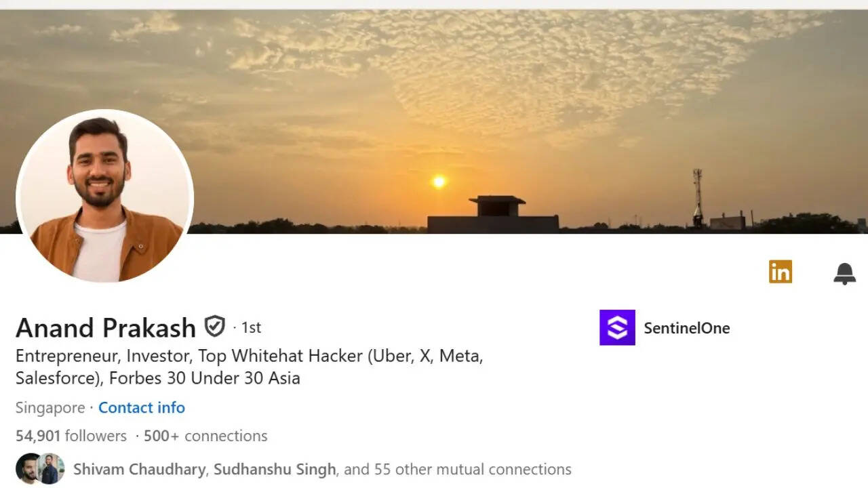Click the SentinelOne company name
The height and width of the screenshot is (488, 868).
687,328
